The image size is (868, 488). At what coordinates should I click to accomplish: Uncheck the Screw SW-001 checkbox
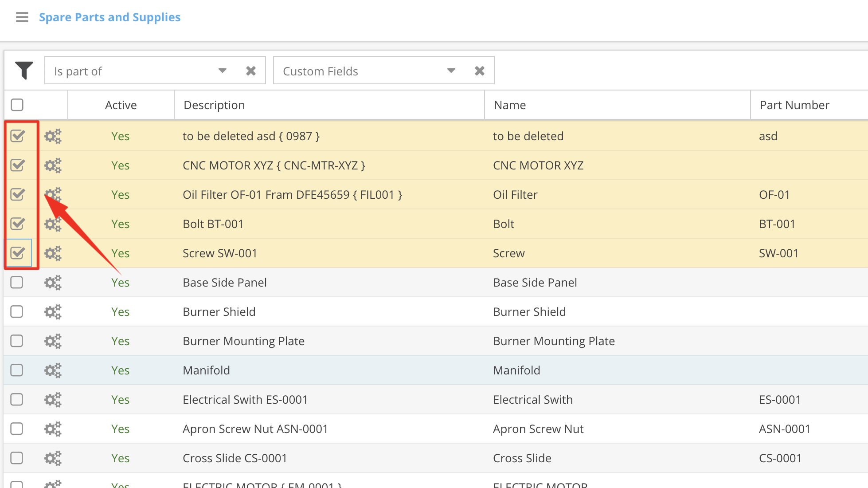[x=18, y=253]
